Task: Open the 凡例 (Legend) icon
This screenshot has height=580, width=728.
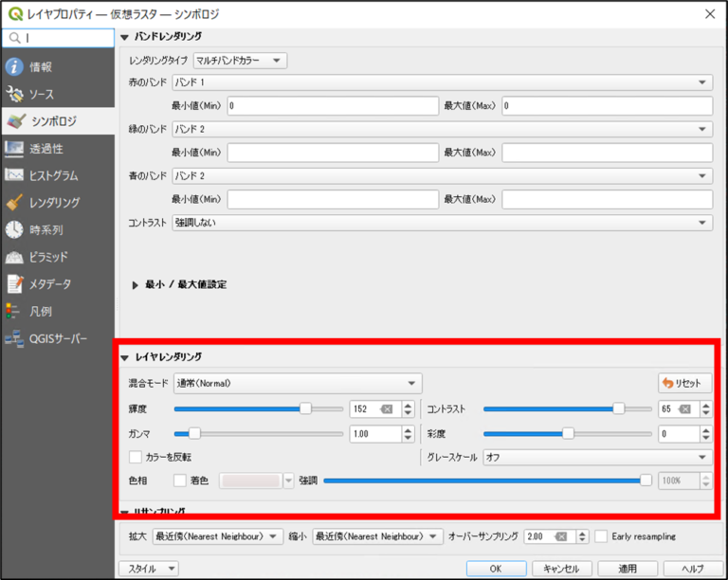Action: click(x=12, y=312)
